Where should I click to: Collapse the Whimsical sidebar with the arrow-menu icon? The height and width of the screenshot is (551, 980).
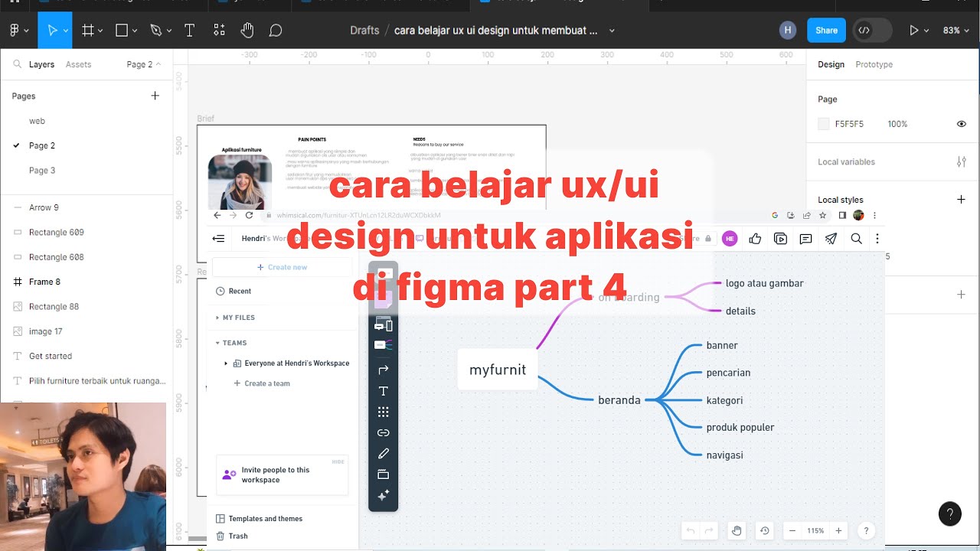click(x=218, y=239)
